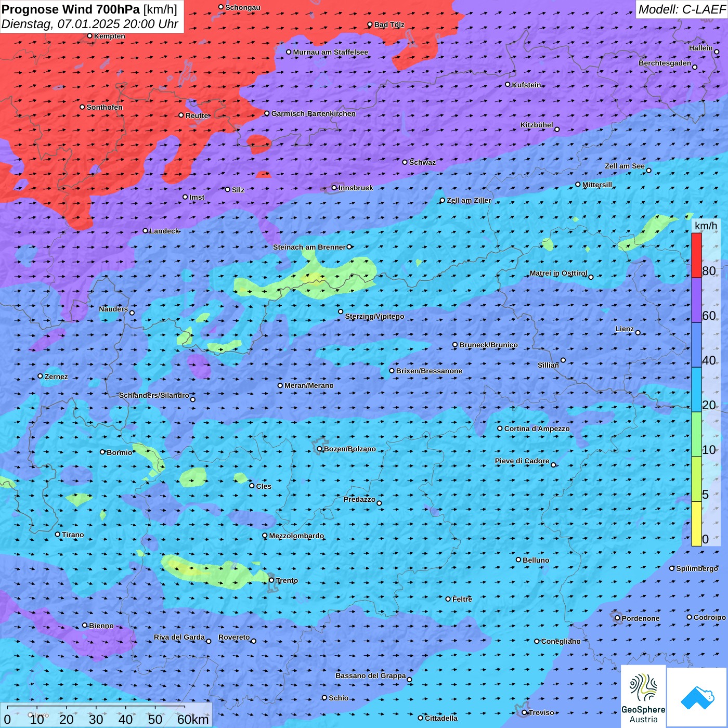Click the Cittadella city label

tap(441, 718)
